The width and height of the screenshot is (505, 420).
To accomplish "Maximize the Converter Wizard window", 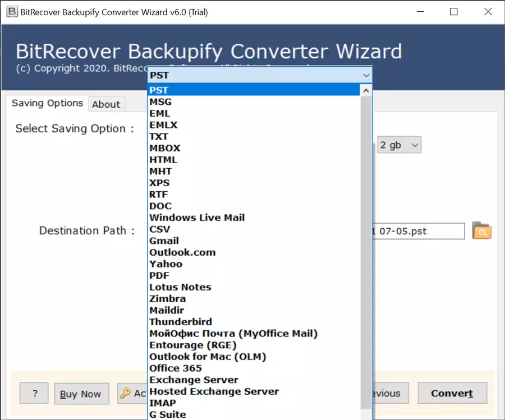I will pos(453,12).
